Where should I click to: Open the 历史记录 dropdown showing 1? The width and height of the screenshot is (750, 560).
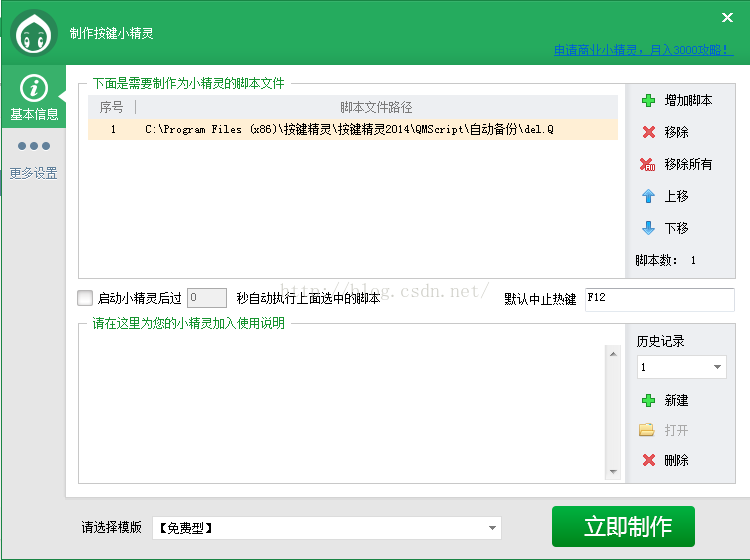point(682,367)
